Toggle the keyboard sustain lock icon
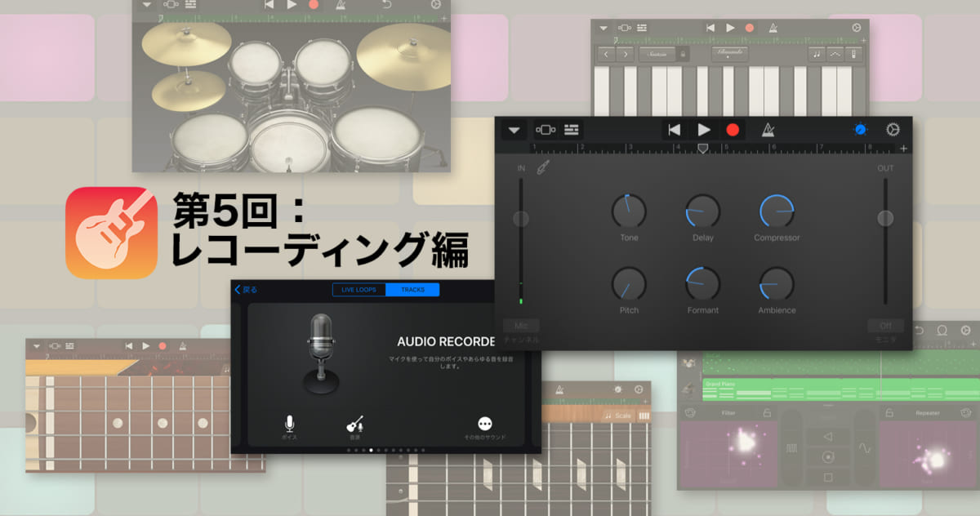Image resolution: width=980 pixels, height=516 pixels. (x=684, y=54)
